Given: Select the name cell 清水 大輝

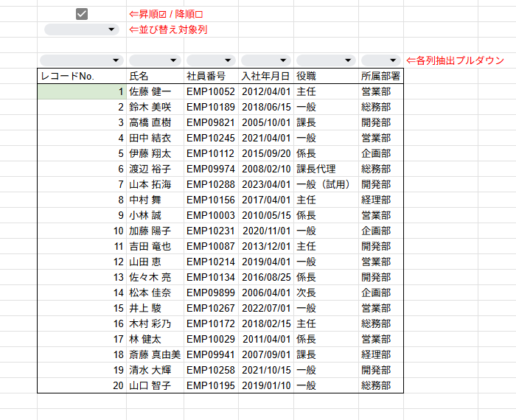Looking at the screenshot, I should click(155, 370).
